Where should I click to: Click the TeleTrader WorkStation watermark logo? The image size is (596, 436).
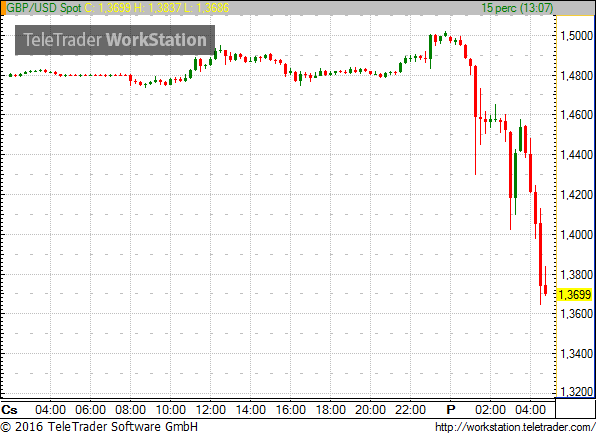pyautogui.click(x=115, y=40)
